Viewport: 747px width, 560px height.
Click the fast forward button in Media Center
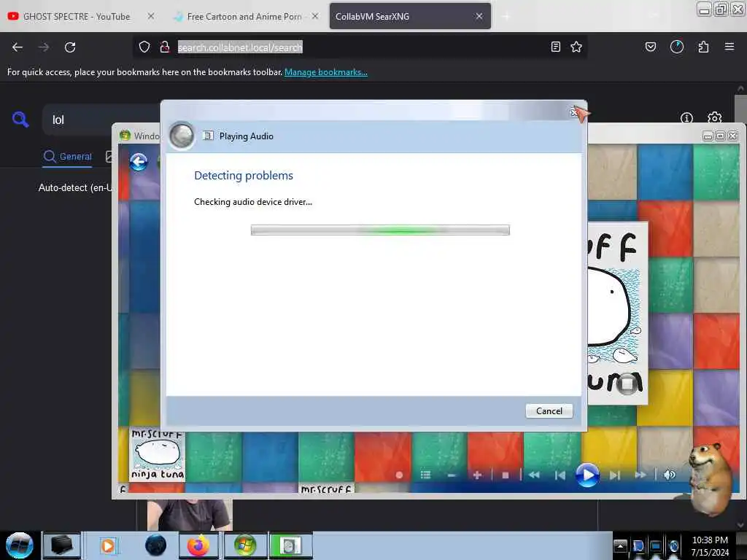click(x=640, y=475)
